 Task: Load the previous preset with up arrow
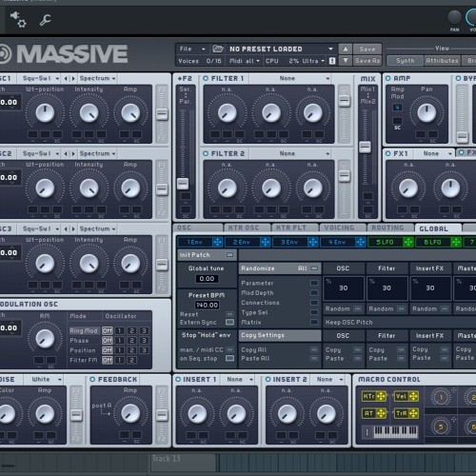346,49
